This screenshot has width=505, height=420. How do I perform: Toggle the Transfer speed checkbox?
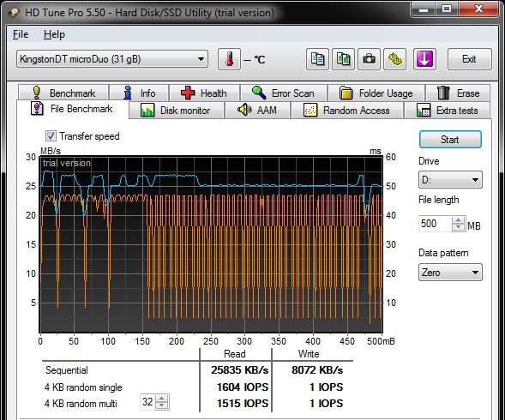tap(51, 136)
